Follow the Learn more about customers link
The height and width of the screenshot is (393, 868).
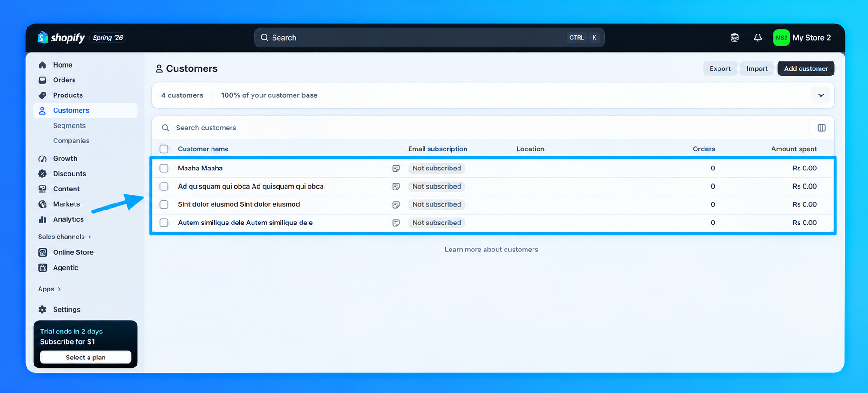pyautogui.click(x=491, y=250)
